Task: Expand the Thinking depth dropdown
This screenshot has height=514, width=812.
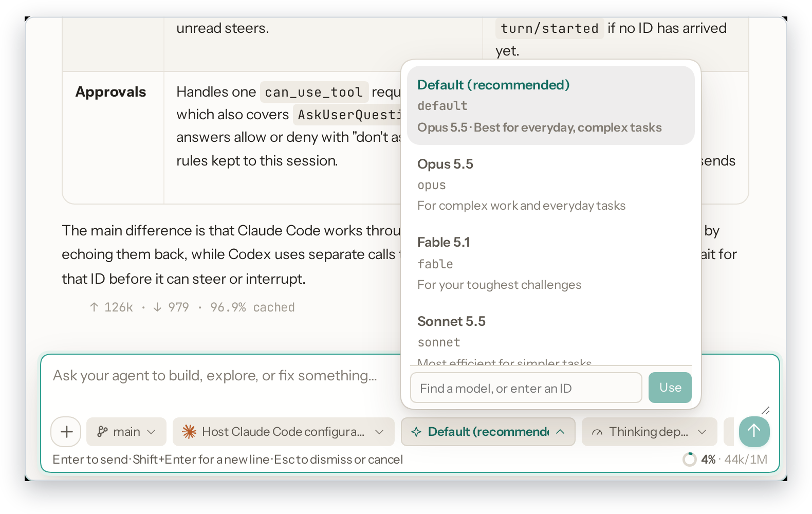Action: pyautogui.click(x=649, y=432)
